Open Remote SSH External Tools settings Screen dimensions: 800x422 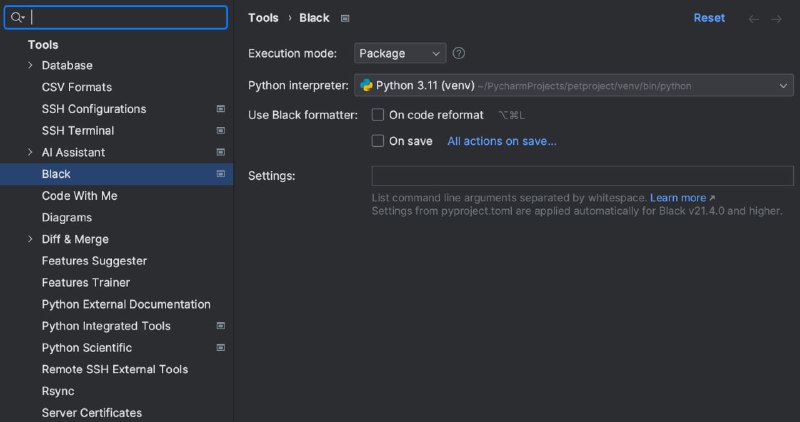point(115,369)
